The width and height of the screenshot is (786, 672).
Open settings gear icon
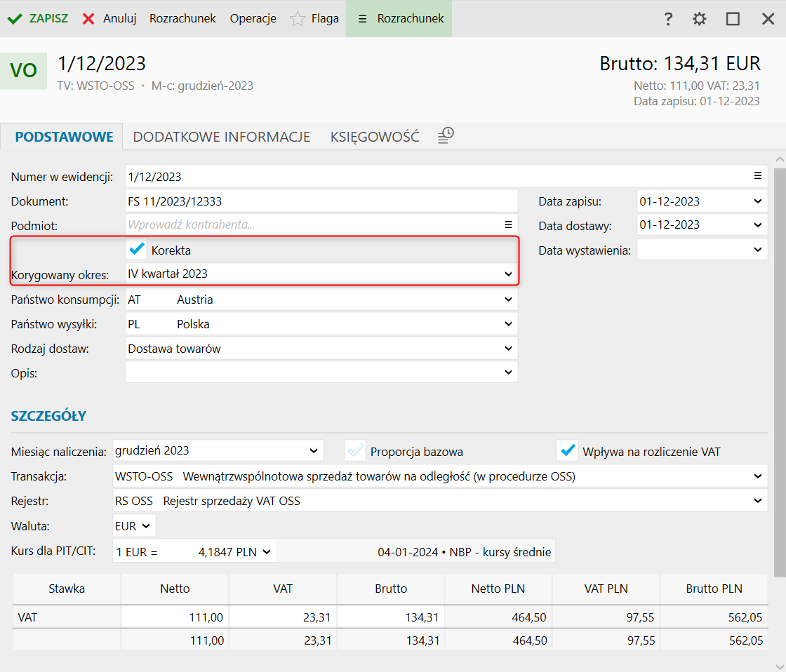(700, 19)
